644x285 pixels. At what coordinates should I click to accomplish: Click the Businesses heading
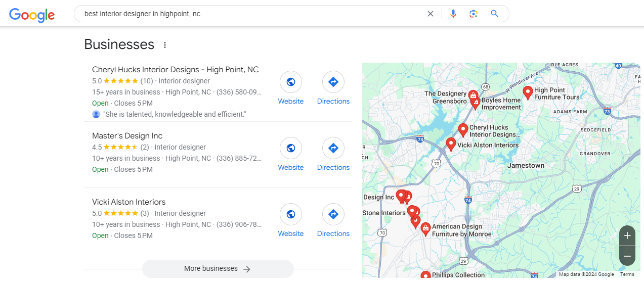(119, 44)
